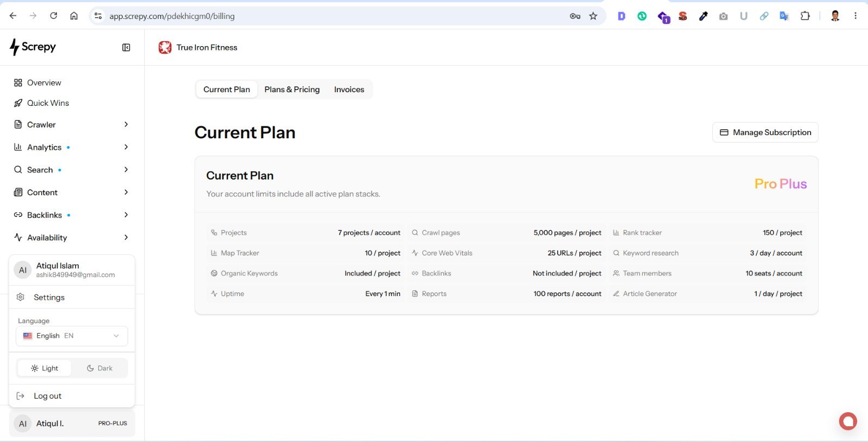This screenshot has width=868, height=442.
Task: Click the Crawl pages search icon
Action: [415, 233]
